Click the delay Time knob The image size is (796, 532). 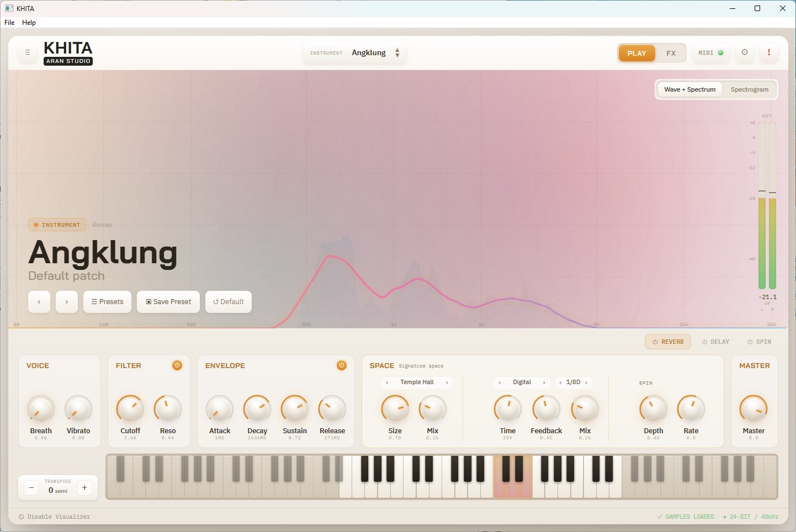click(508, 409)
